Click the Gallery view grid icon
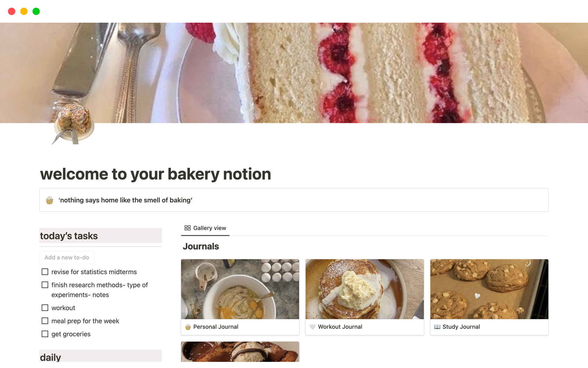This screenshot has width=588, height=368. [187, 228]
